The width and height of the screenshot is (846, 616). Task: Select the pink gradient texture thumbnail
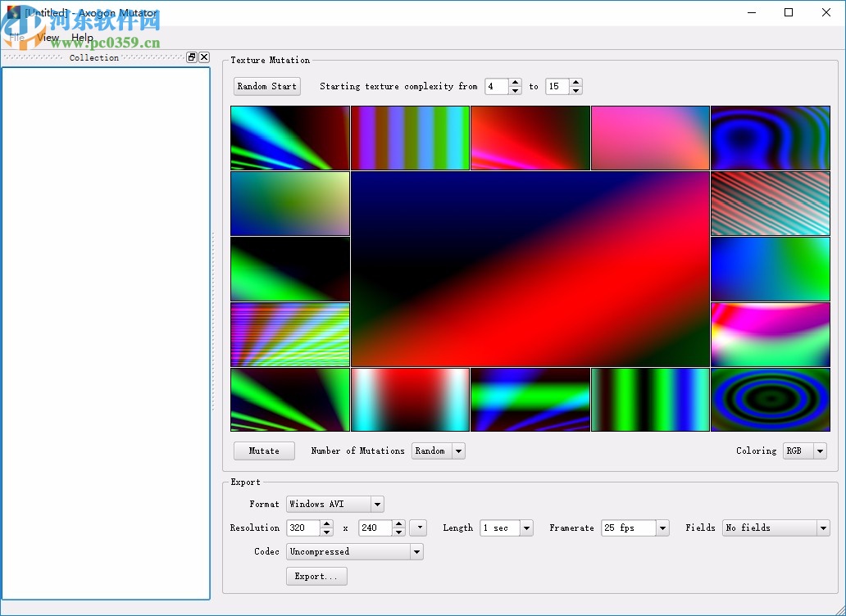click(650, 138)
